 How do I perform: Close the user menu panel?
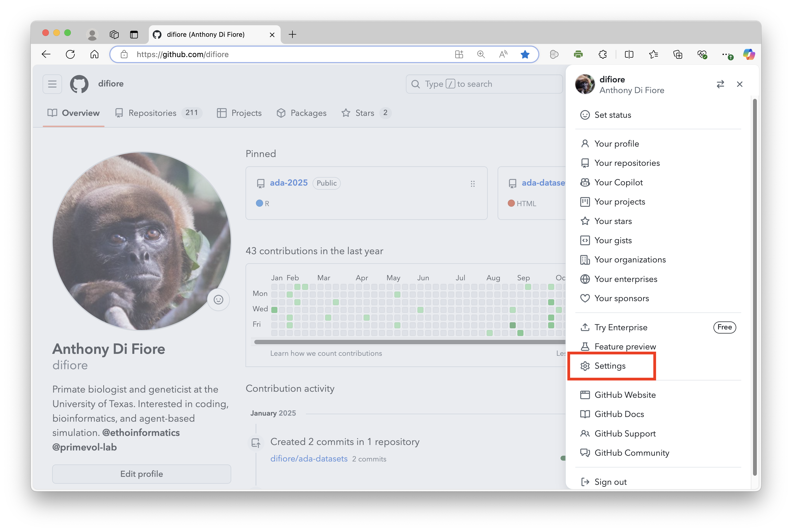point(740,84)
